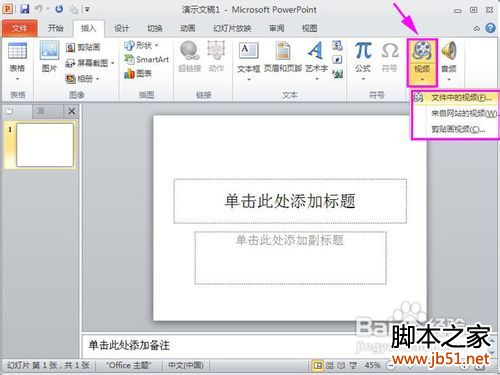
Task: Click the date and time icon
Action: point(337,45)
